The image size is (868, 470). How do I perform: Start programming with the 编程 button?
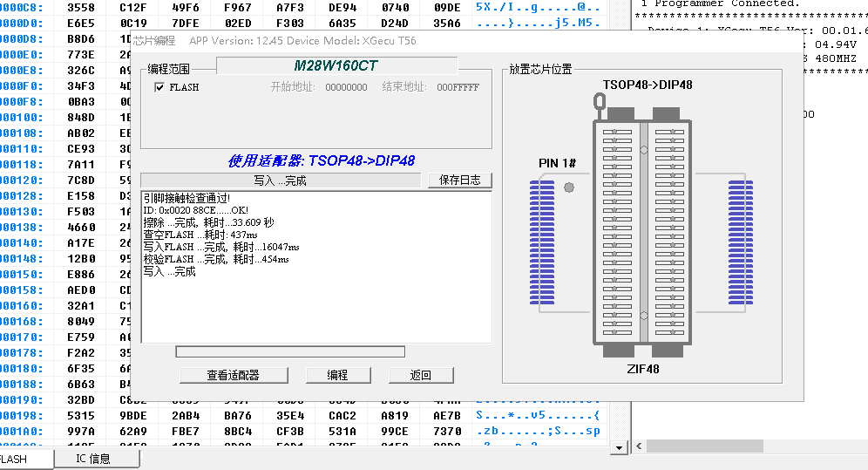pos(337,375)
